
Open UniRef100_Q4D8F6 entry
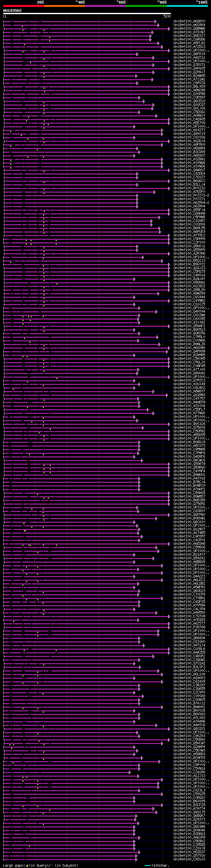click(190, 456)
